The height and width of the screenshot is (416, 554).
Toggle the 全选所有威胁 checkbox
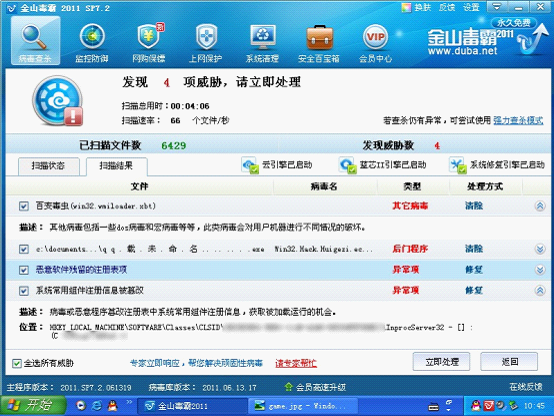(x=17, y=363)
